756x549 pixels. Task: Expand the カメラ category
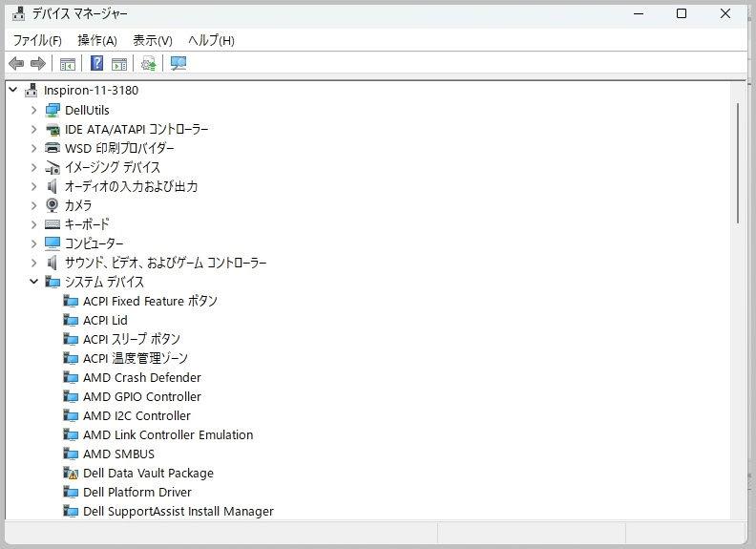[x=33, y=205]
